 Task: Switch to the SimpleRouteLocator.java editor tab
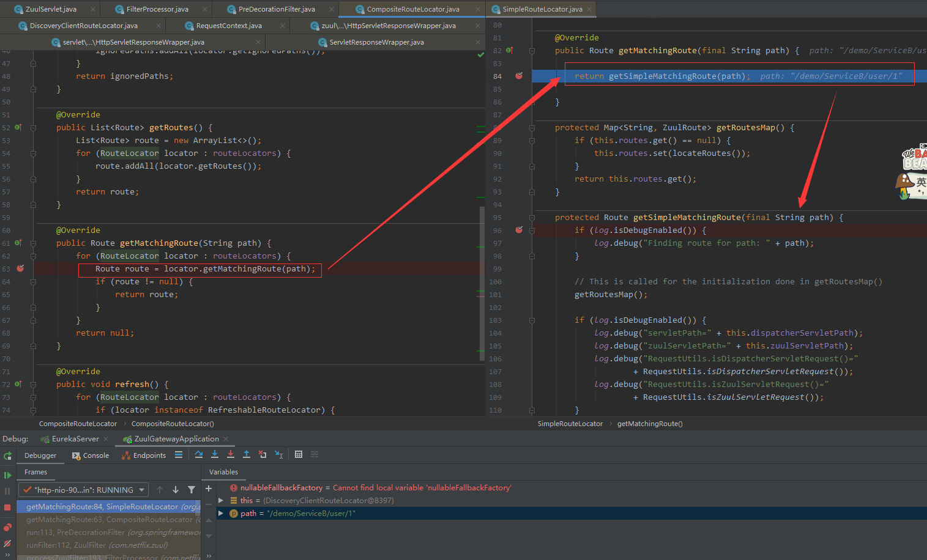coord(542,9)
